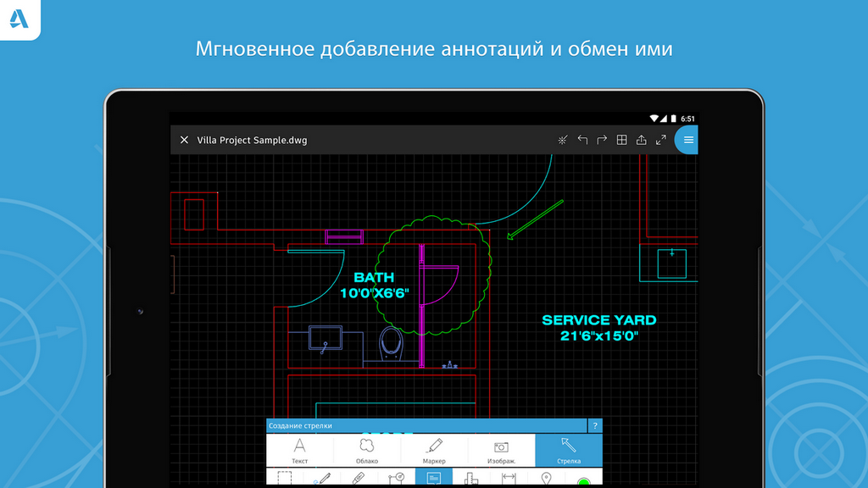868x488 pixels.
Task: Undo the last annotation action
Action: [582, 139]
